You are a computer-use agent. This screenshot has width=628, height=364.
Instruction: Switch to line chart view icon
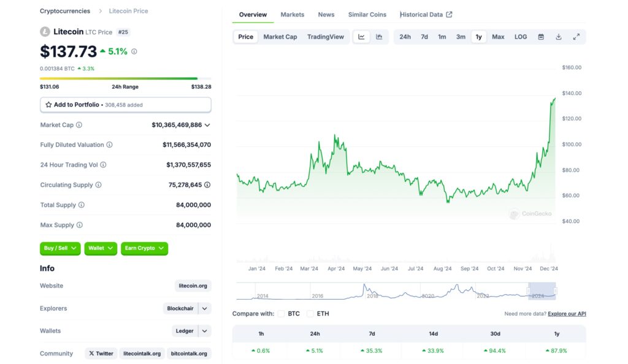click(361, 37)
